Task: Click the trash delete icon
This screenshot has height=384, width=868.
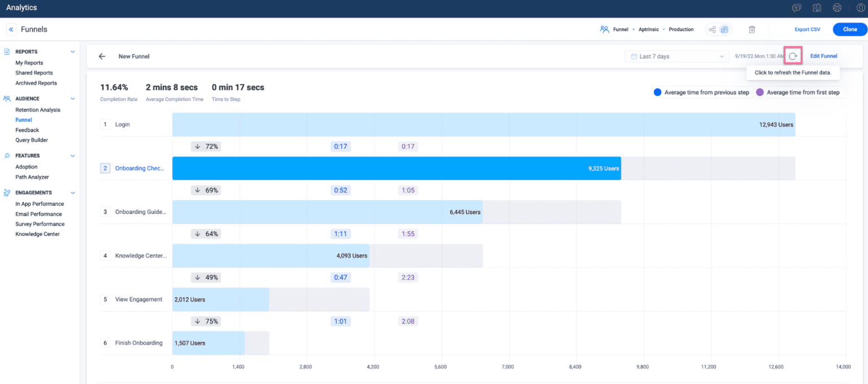Action: (752, 29)
